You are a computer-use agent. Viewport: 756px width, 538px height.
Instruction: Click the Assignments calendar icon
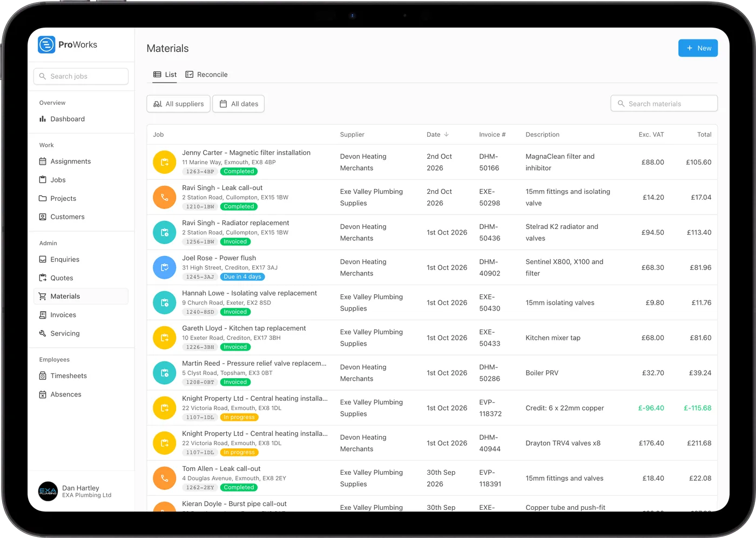pyautogui.click(x=43, y=162)
